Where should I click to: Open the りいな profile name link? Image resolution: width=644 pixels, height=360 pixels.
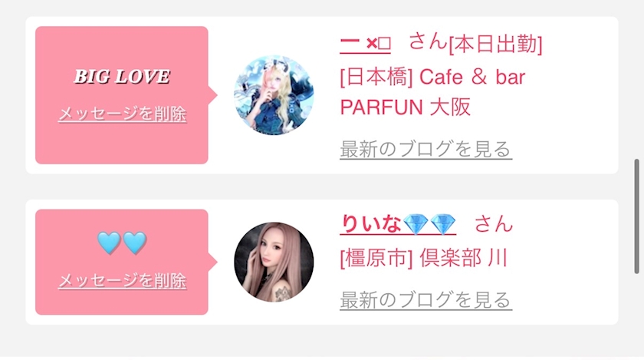tap(398, 224)
